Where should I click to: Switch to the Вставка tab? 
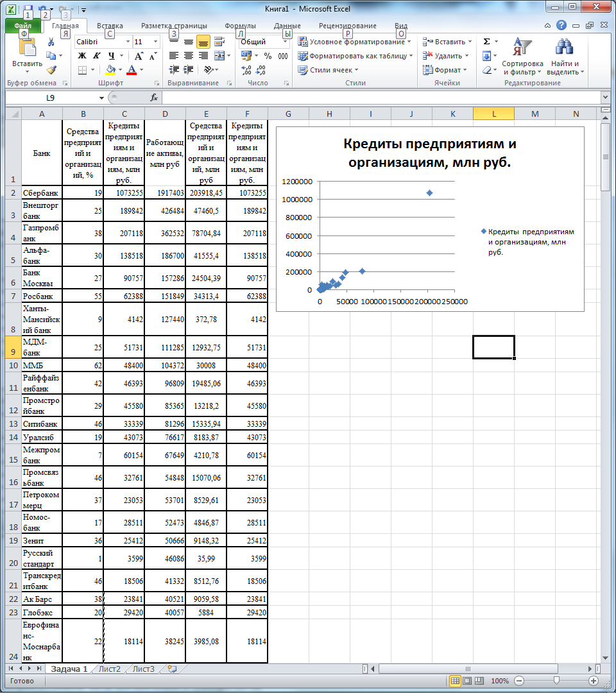pyautogui.click(x=110, y=26)
